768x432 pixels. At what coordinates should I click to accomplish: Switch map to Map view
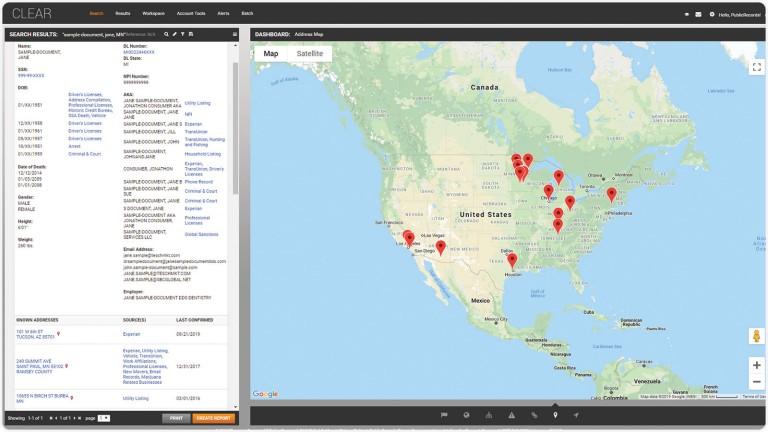271,53
